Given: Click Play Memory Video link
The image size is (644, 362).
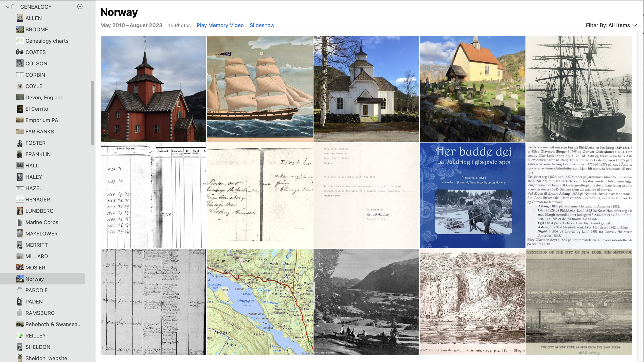Looking at the screenshot, I should click(220, 25).
